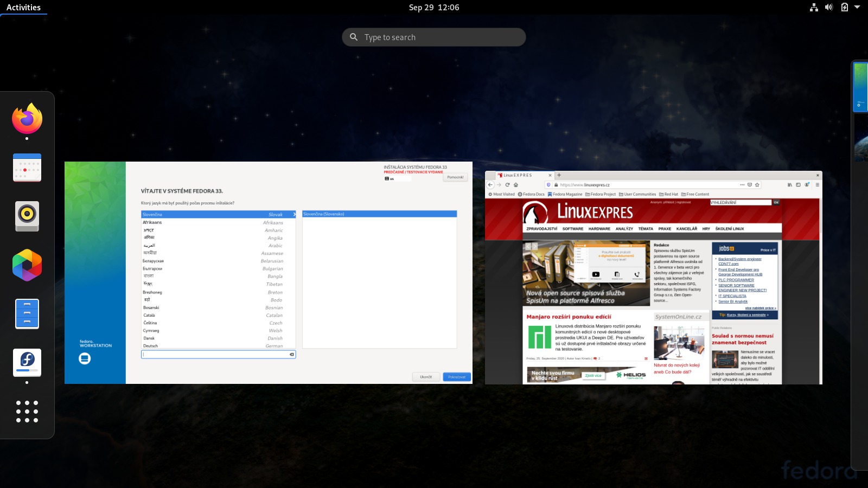Show Applications grid button in dock

click(27, 412)
